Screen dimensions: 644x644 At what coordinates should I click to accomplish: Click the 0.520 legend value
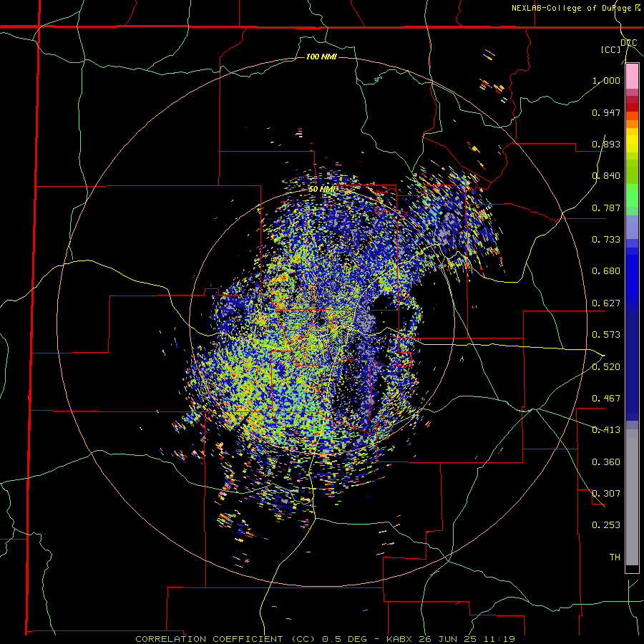pyautogui.click(x=606, y=367)
